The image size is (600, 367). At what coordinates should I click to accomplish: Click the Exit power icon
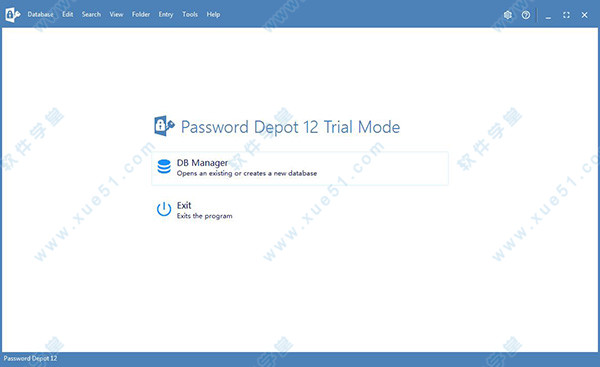[164, 209]
